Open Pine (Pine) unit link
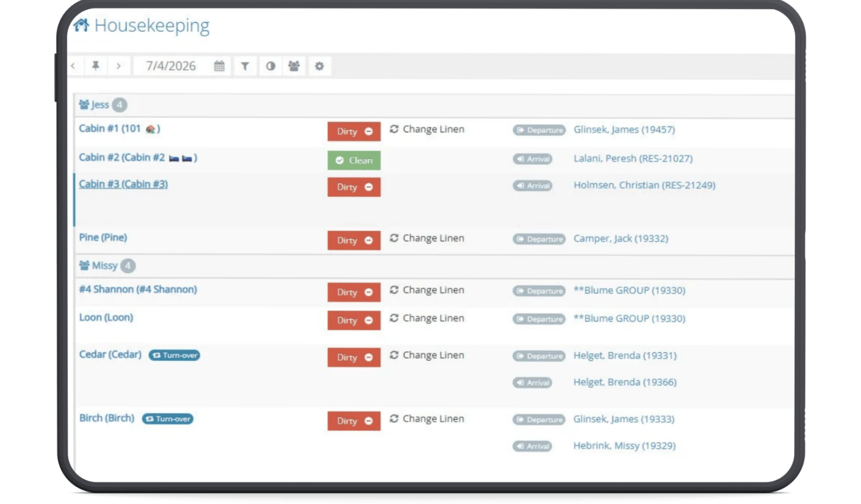The width and height of the screenshot is (861, 504). click(103, 237)
